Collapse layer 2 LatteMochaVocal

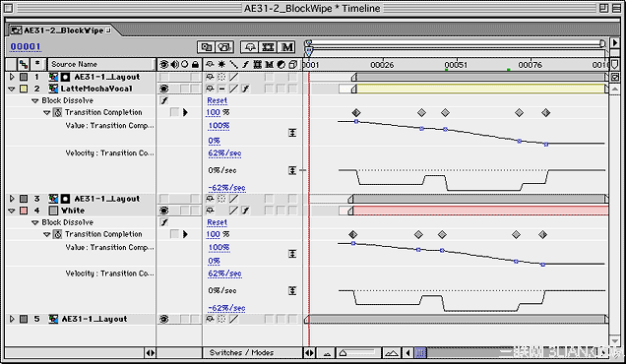12,89
